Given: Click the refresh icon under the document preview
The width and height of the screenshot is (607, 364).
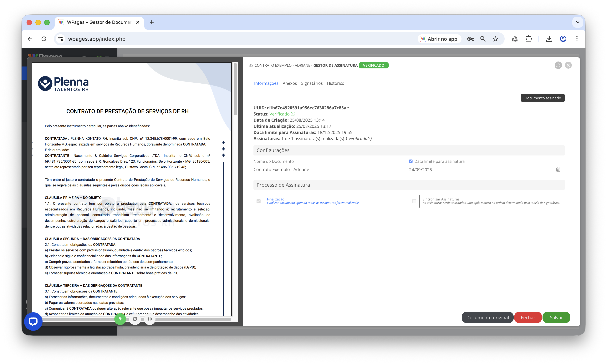Looking at the screenshot, I should (135, 319).
